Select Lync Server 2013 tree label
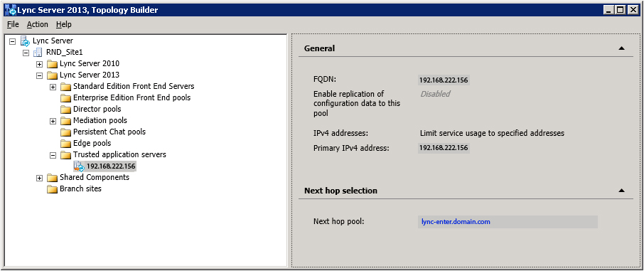This screenshot has height=271, width=644. 90,75
